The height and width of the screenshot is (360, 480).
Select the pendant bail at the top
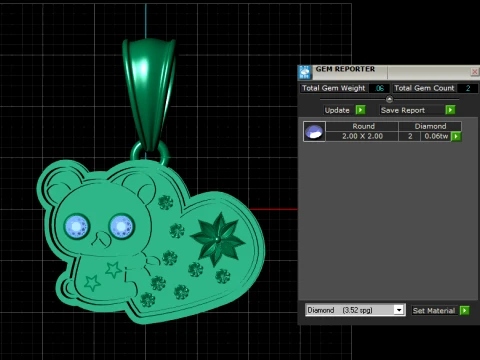click(x=149, y=95)
